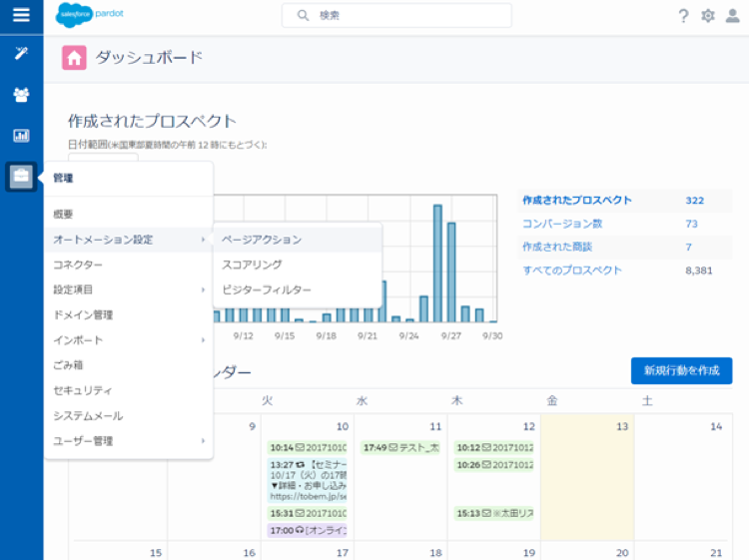
Task: Select システムメール menu item
Action: pyautogui.click(x=129, y=416)
